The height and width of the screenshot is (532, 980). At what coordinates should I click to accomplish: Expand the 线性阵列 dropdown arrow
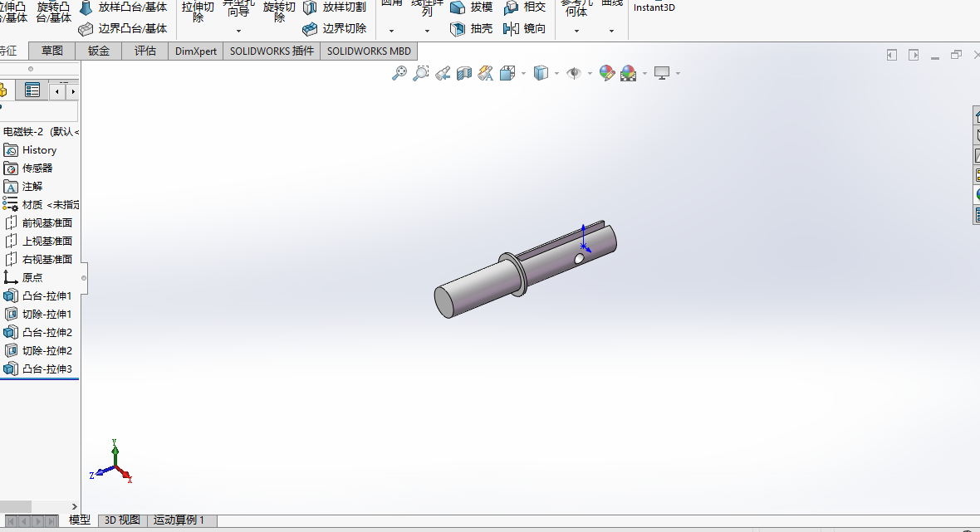pos(427,32)
